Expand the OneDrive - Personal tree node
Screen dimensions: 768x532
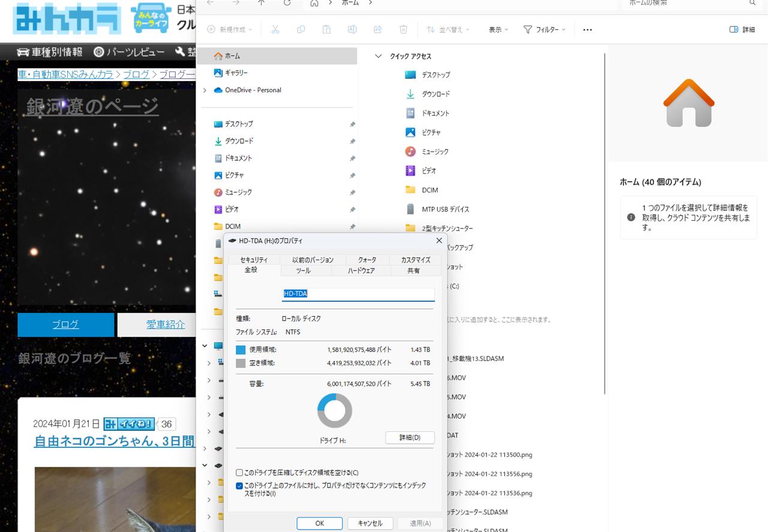click(205, 90)
